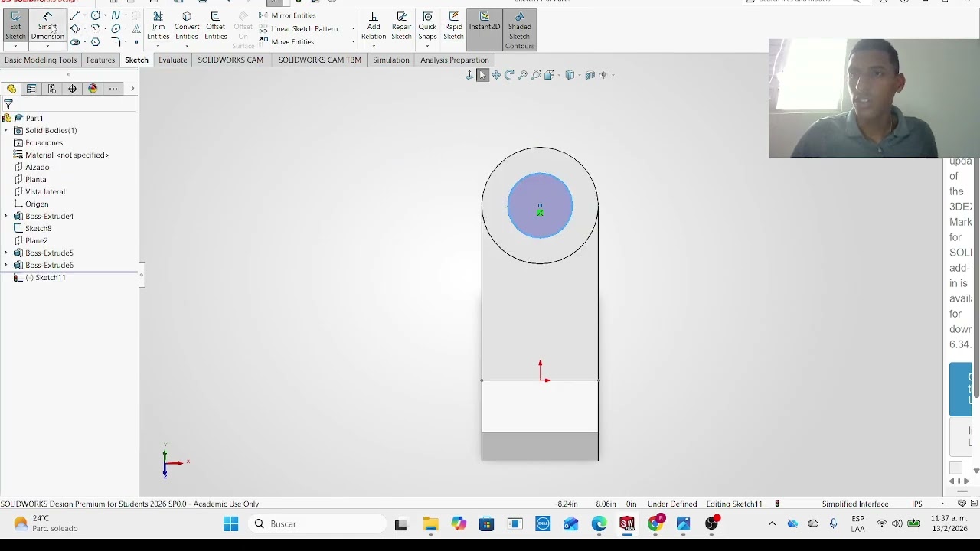Pick the Line sketch tool
The width and height of the screenshot is (980, 551).
tap(75, 15)
